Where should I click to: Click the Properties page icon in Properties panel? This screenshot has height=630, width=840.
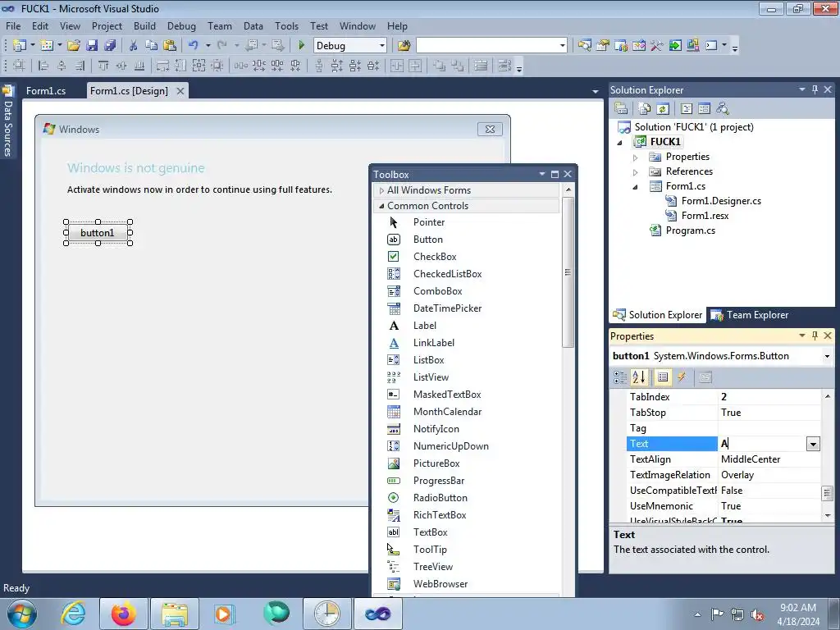pos(705,377)
